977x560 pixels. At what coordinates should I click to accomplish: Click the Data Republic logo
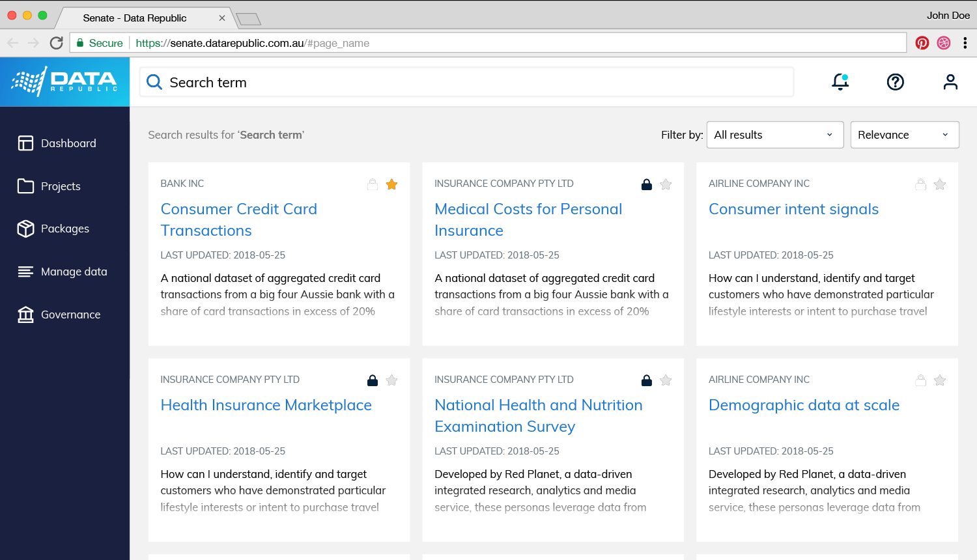(64, 82)
